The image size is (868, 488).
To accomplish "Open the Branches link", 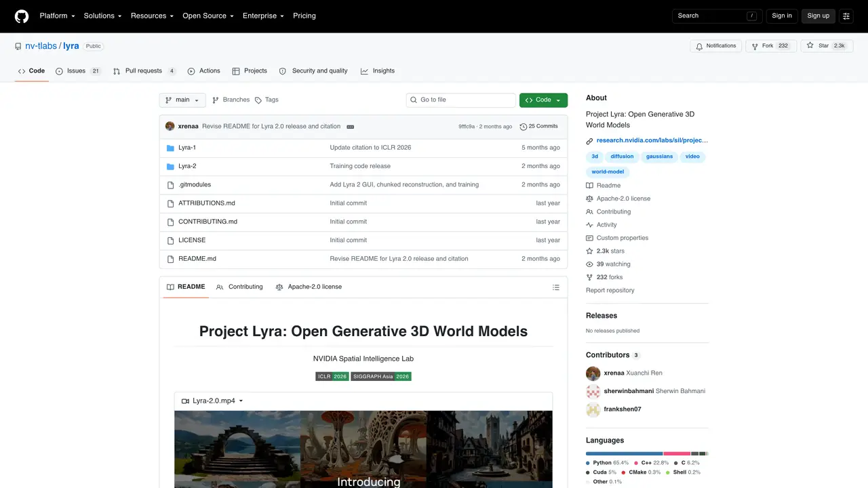I will coord(231,100).
